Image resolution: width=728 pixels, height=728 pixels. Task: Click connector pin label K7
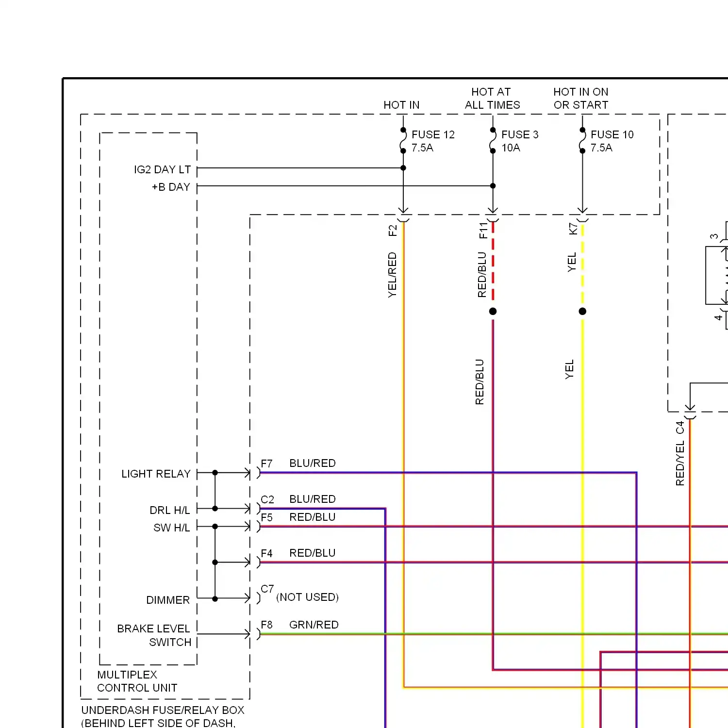point(573,229)
